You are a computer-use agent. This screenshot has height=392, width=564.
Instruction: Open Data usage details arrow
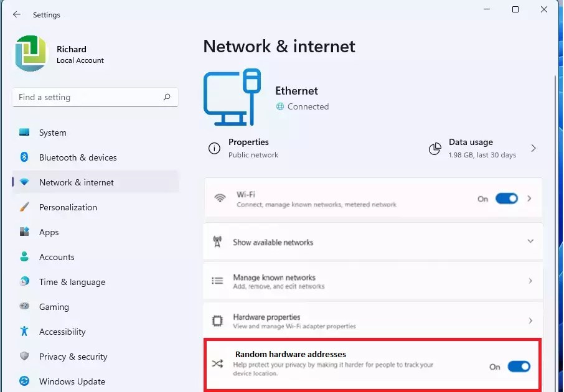(x=533, y=148)
